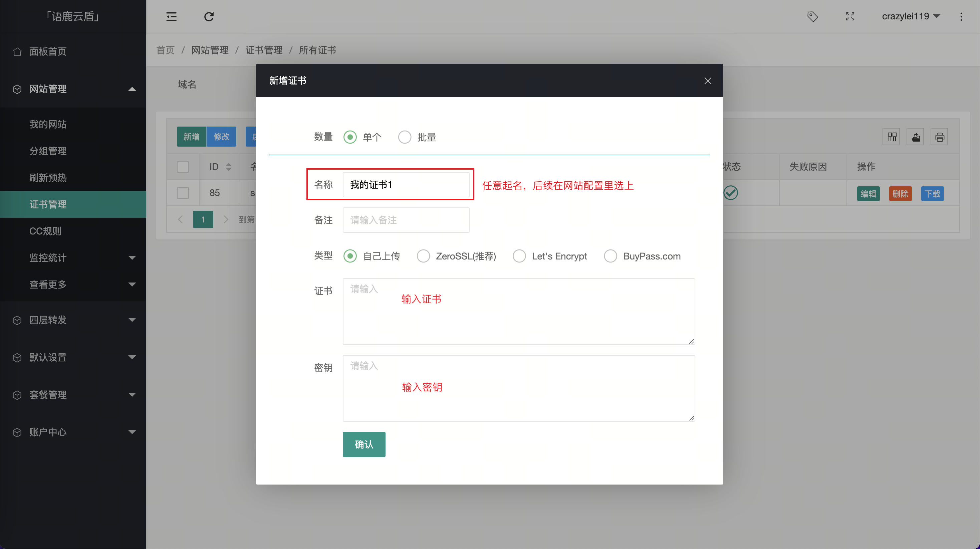Select ZeroSSL(推荐) certificate type
The width and height of the screenshot is (980, 549).
click(423, 256)
